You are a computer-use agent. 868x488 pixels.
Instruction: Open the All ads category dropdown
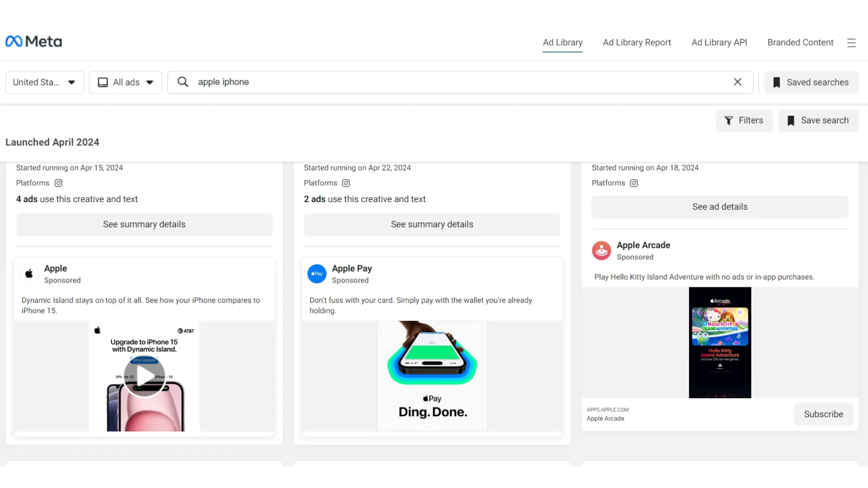tap(125, 82)
